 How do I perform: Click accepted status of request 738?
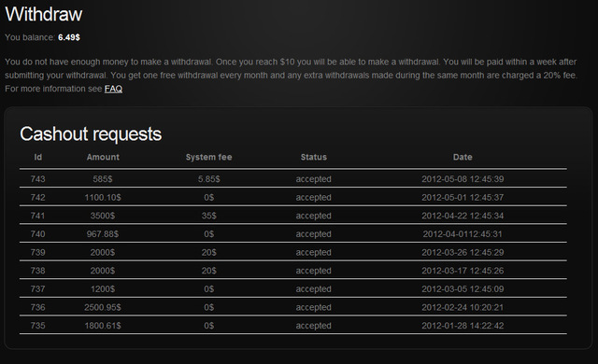(x=314, y=271)
